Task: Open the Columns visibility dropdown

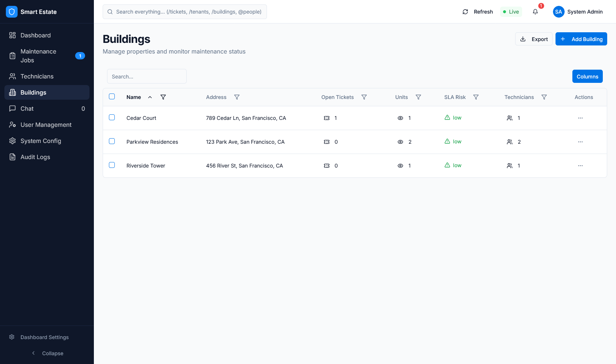Action: point(587,76)
